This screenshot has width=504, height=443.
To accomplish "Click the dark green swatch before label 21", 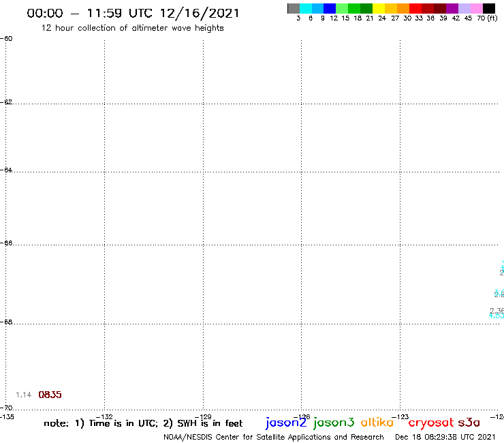I will [x=366, y=8].
